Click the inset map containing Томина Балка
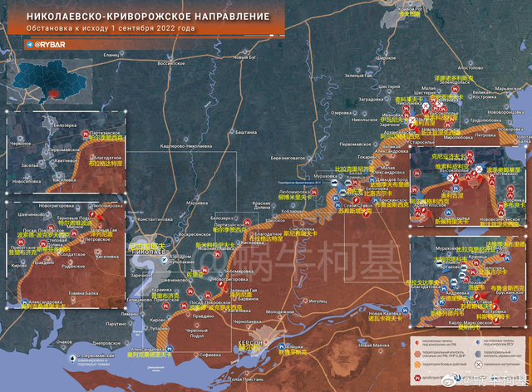 click(x=66, y=255)
